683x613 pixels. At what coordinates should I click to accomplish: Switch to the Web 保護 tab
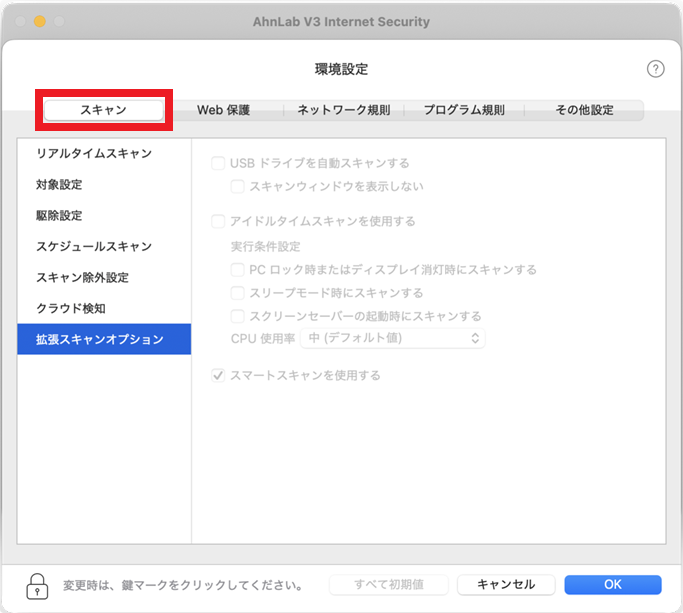[x=223, y=110]
